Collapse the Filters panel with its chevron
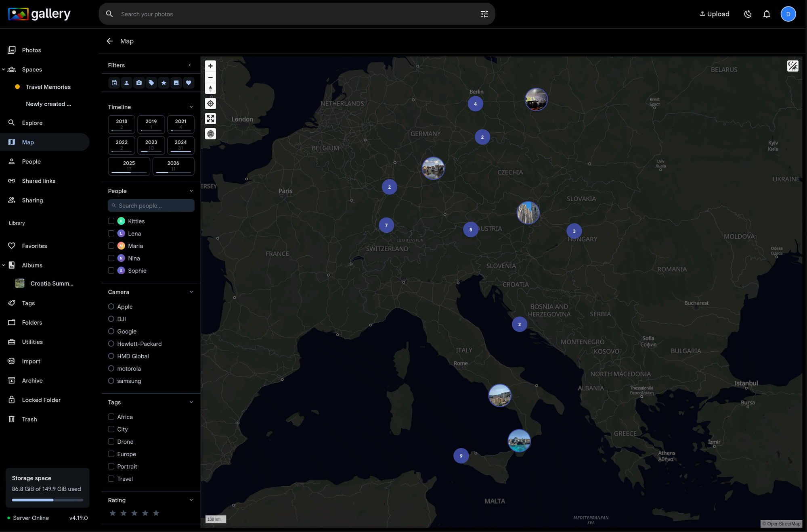 tap(190, 65)
